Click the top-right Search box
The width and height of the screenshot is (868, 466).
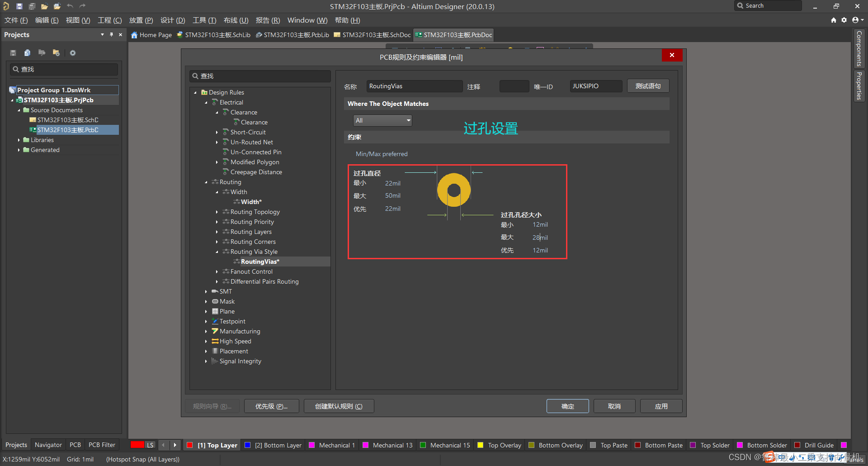click(x=769, y=6)
